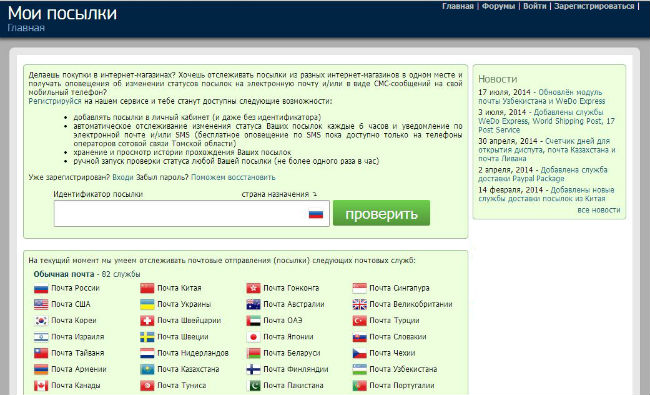Click the Japan flag icon
Image resolution: width=650 pixels, height=395 pixels.
pyautogui.click(x=253, y=337)
